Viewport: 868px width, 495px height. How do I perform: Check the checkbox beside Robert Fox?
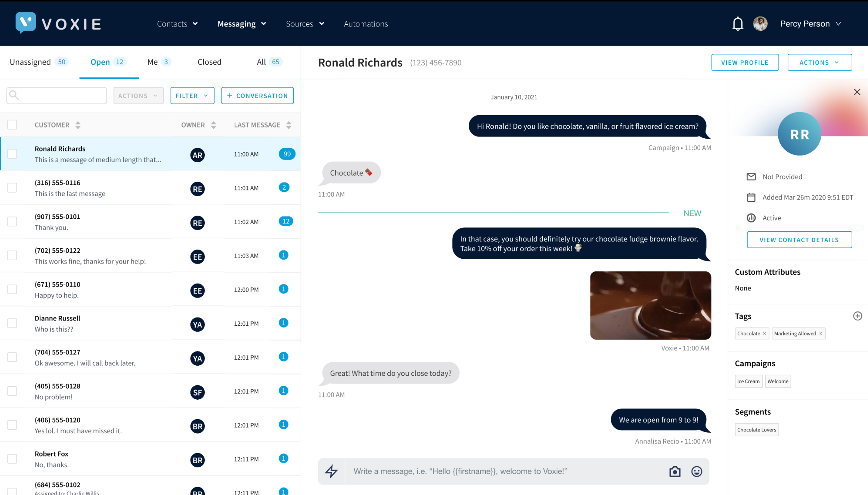click(12, 459)
